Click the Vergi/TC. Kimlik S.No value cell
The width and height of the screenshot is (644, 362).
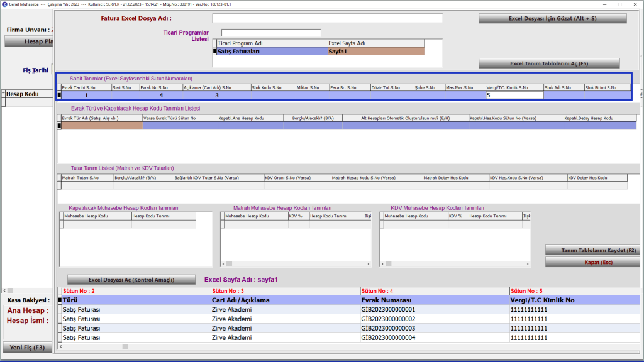(514, 96)
